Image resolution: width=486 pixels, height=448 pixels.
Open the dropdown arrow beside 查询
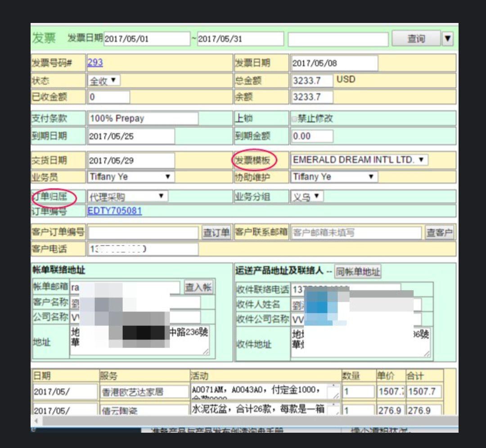(x=448, y=39)
